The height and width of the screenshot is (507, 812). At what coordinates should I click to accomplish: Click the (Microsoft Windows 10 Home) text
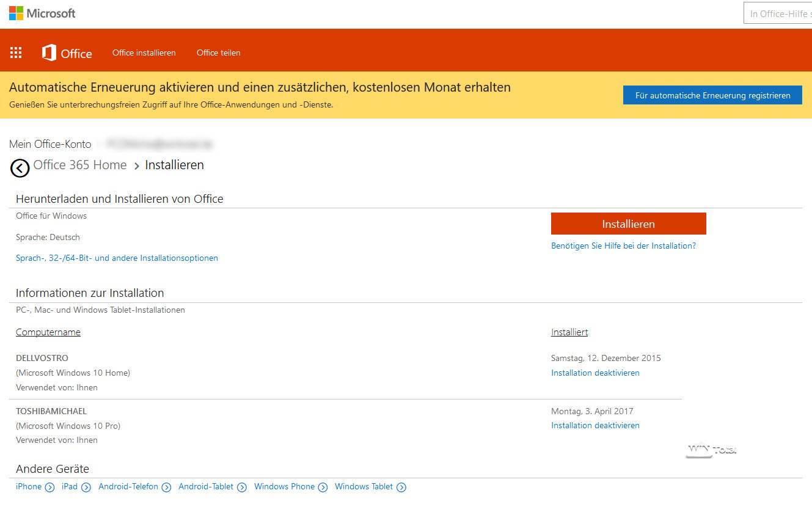pyautogui.click(x=73, y=373)
